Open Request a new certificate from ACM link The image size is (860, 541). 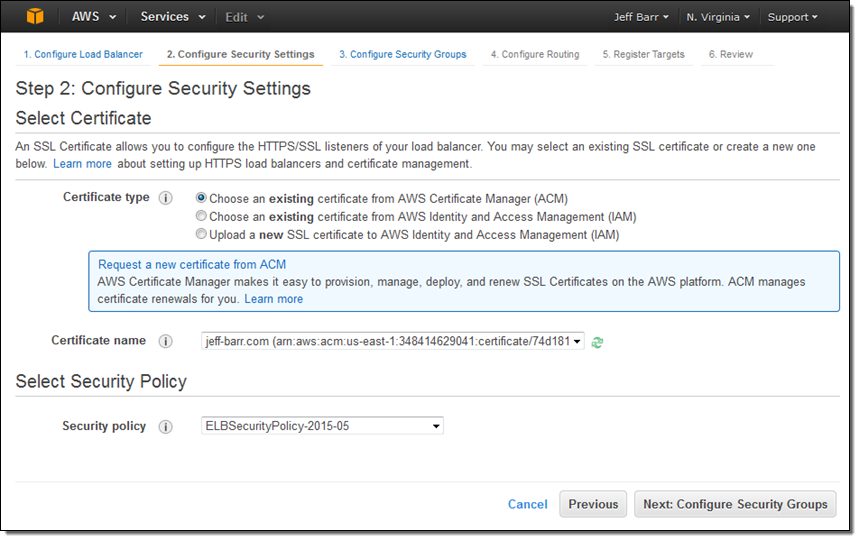pyautogui.click(x=192, y=265)
